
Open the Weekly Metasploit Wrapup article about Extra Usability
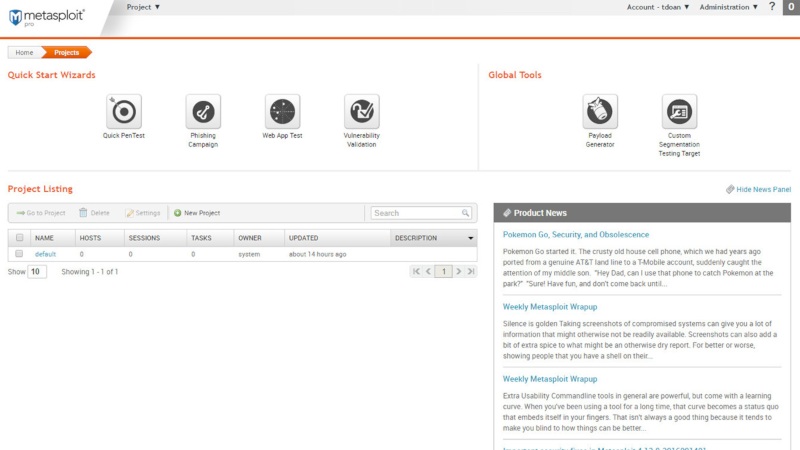tap(550, 379)
